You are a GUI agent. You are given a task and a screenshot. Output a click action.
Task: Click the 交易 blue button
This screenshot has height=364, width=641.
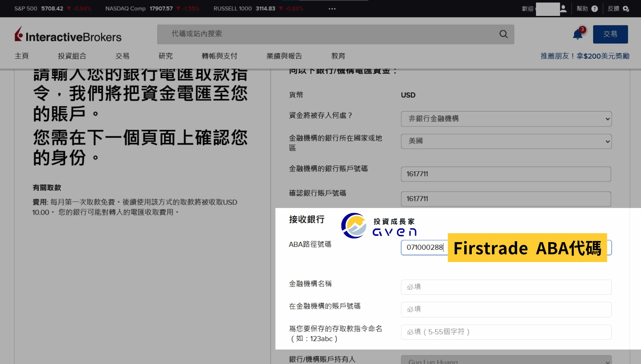(610, 34)
